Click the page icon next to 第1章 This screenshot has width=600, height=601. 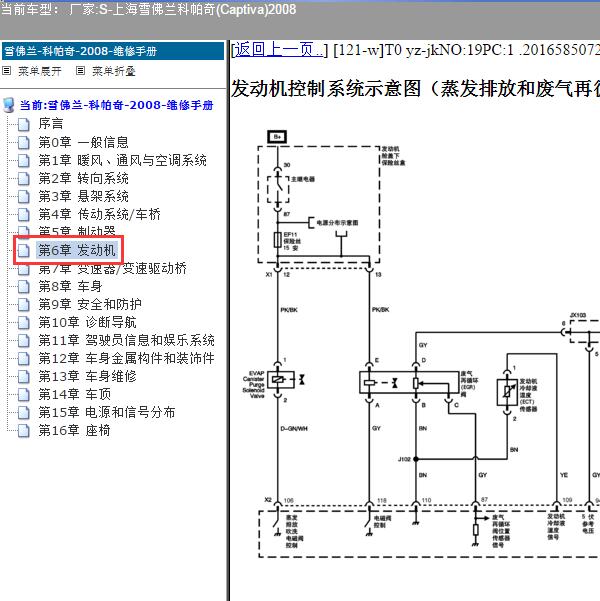(24, 161)
